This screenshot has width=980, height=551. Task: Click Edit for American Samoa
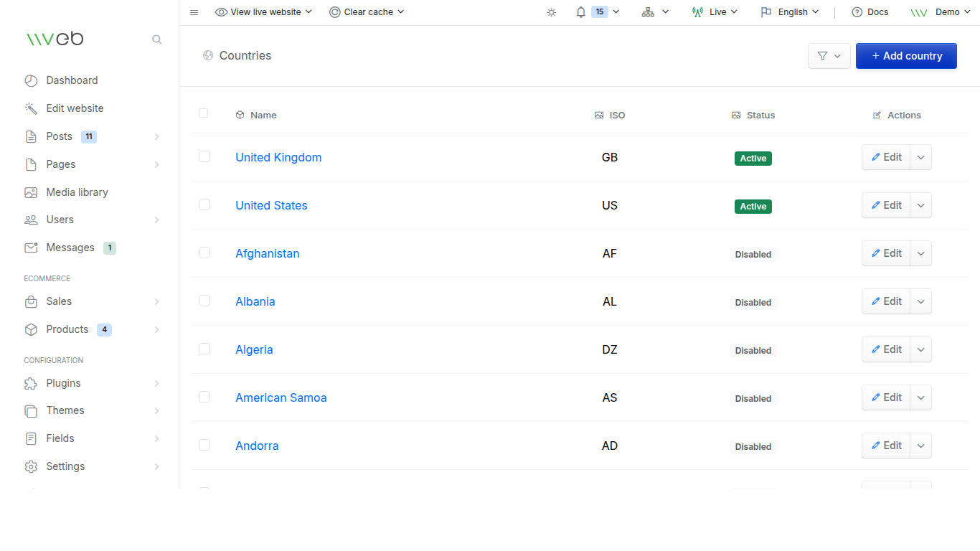[886, 397]
